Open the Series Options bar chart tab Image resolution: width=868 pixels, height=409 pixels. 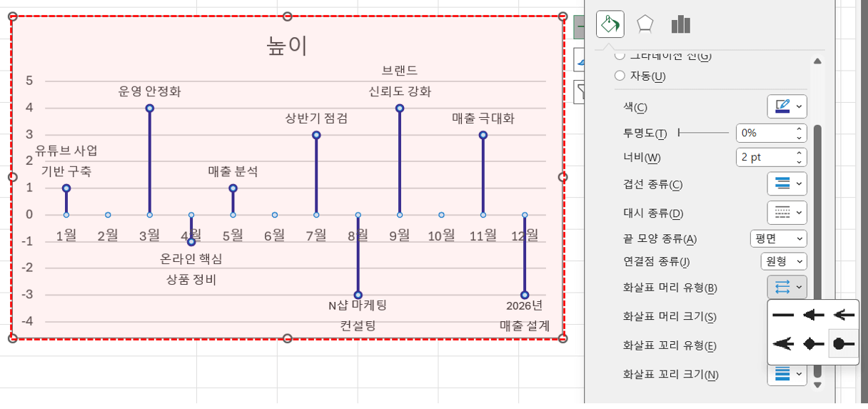pyautogui.click(x=680, y=24)
